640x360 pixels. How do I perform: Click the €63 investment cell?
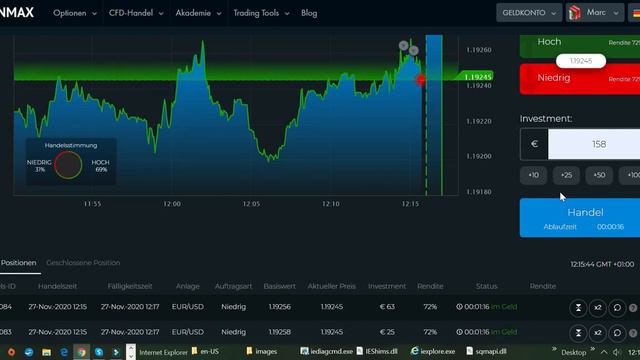(387, 307)
